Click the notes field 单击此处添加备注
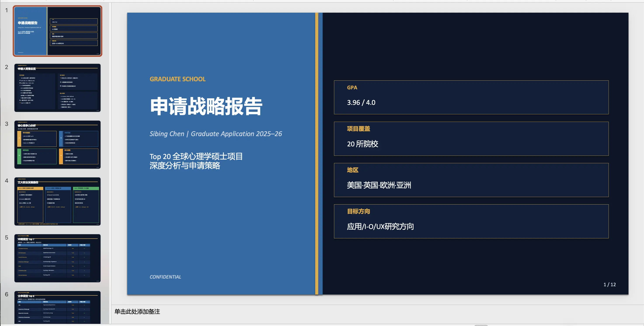The image size is (644, 326). (137, 312)
